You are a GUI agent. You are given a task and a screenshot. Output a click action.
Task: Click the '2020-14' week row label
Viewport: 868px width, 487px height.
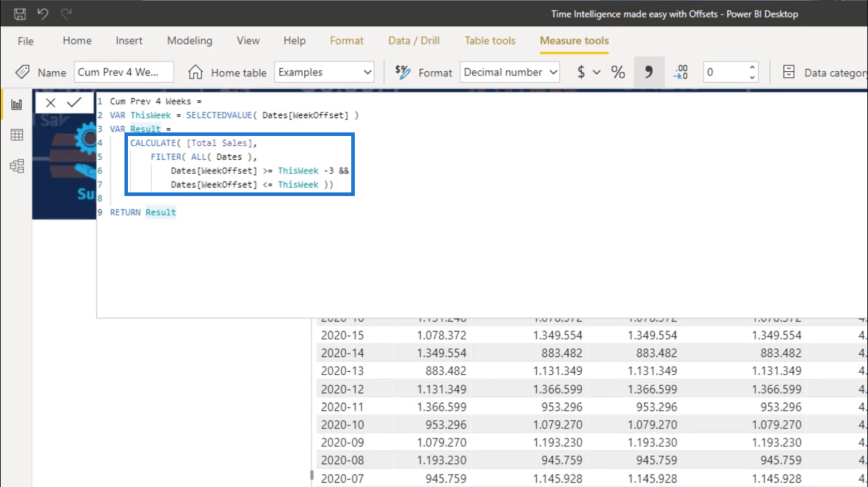tap(342, 353)
